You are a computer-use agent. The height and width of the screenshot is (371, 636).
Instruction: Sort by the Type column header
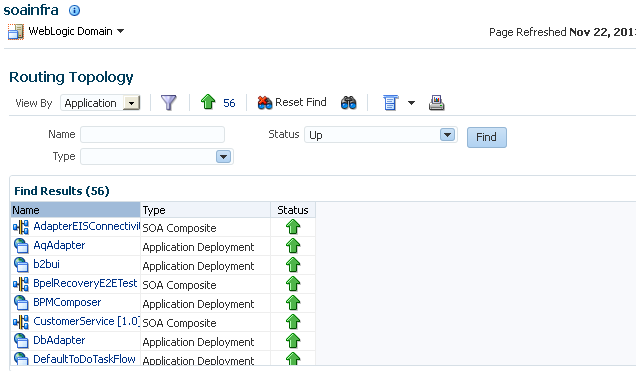pyautogui.click(x=206, y=210)
